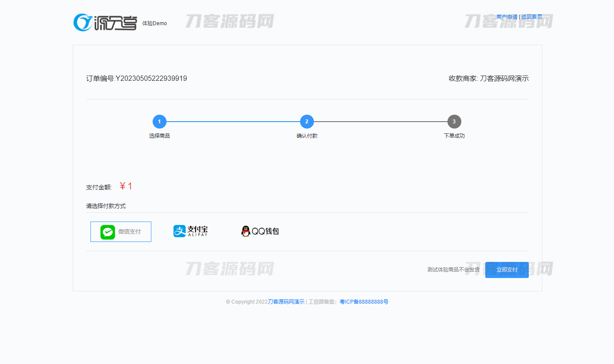Click the green WeChat Pay icon
614x364 pixels.
click(x=107, y=232)
